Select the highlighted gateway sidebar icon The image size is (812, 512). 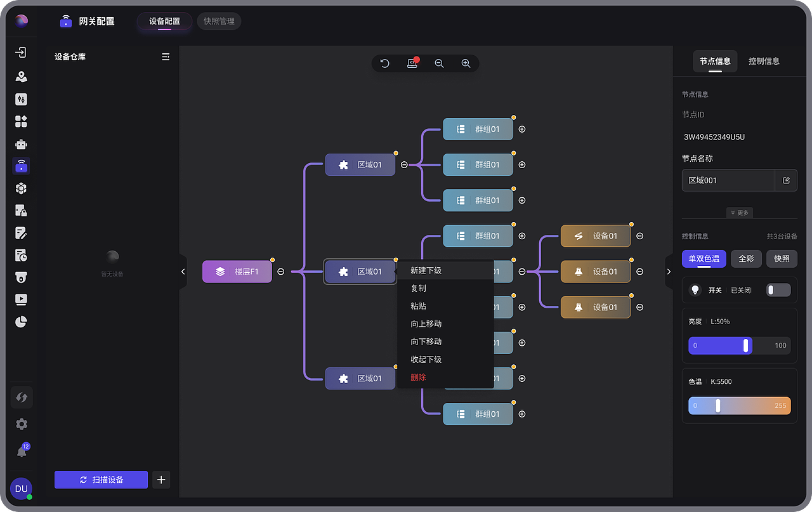click(22, 166)
